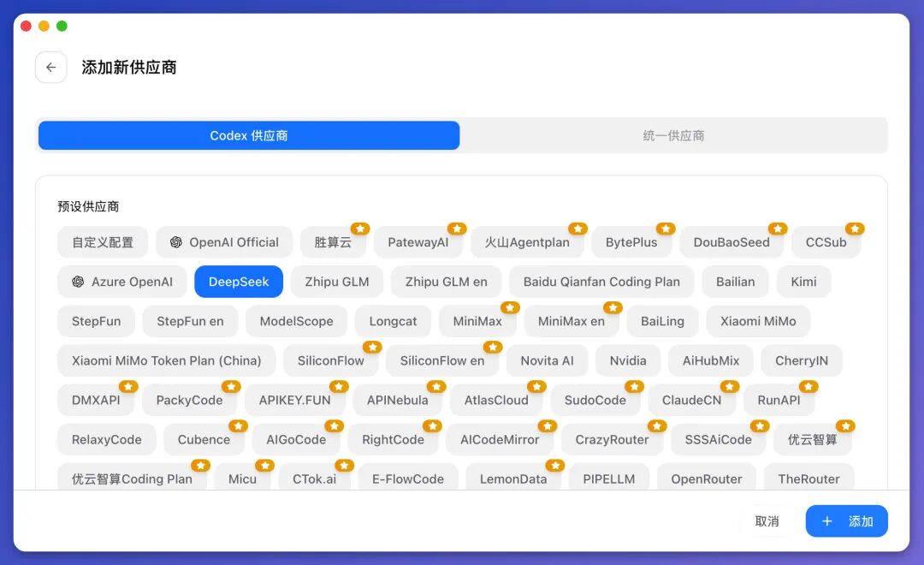
Task: Click the star badge on BytePlus
Action: tap(666, 229)
